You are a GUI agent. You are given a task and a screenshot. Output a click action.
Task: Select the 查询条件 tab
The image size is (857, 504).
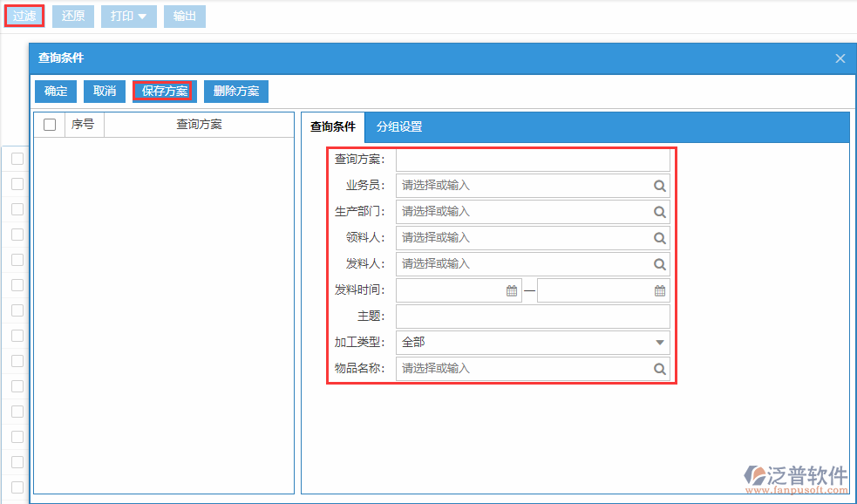click(x=333, y=126)
